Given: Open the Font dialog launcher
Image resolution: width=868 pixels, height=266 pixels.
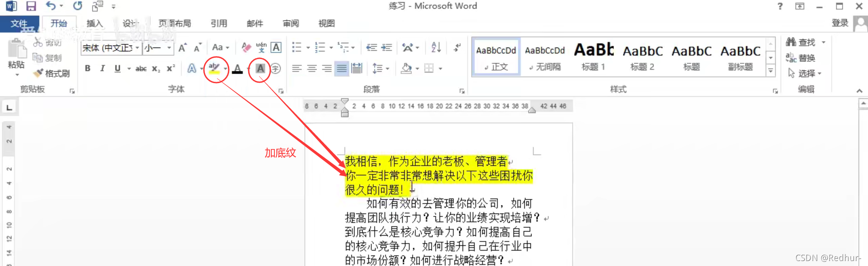Looking at the screenshot, I should tap(281, 91).
